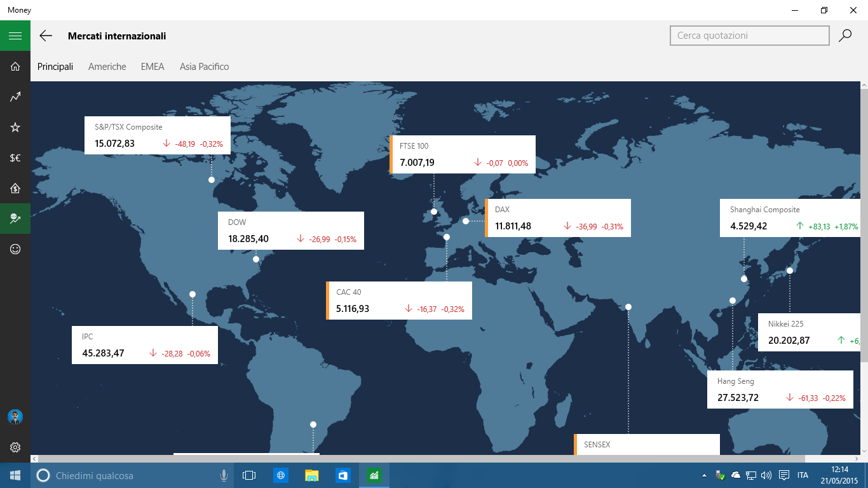Go to Home in sidebar

[15, 66]
